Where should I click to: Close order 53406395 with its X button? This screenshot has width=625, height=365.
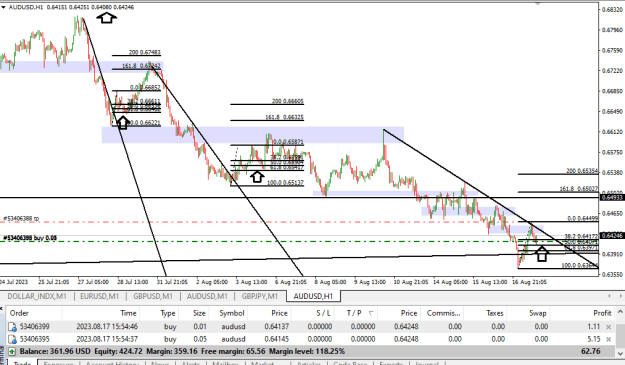click(x=609, y=339)
